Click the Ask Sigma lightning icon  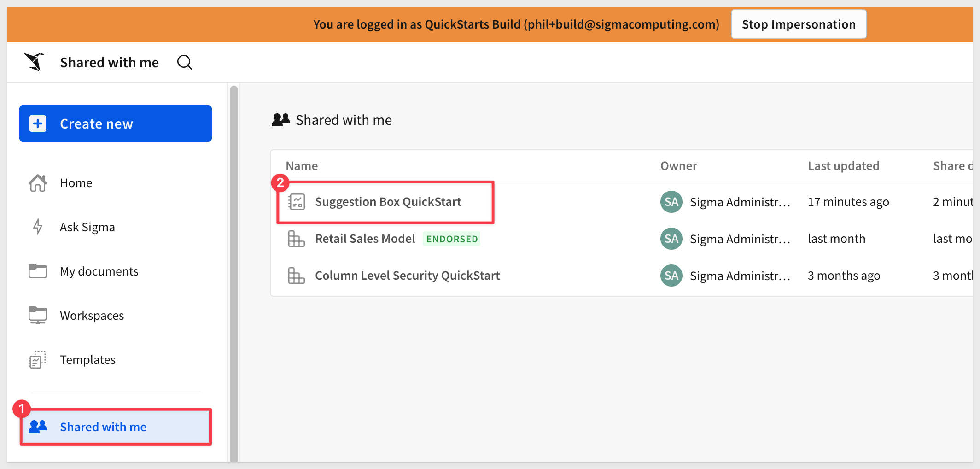pos(38,227)
